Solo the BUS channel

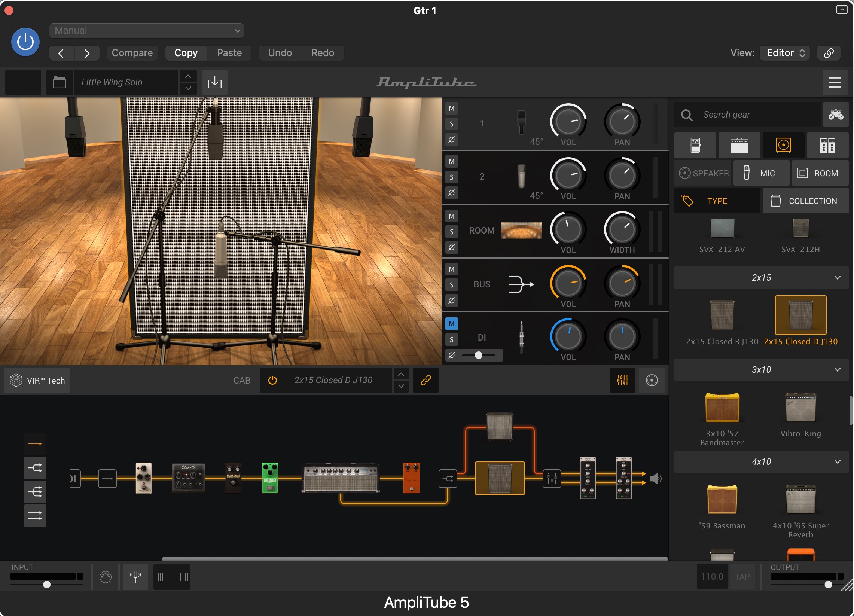click(451, 285)
